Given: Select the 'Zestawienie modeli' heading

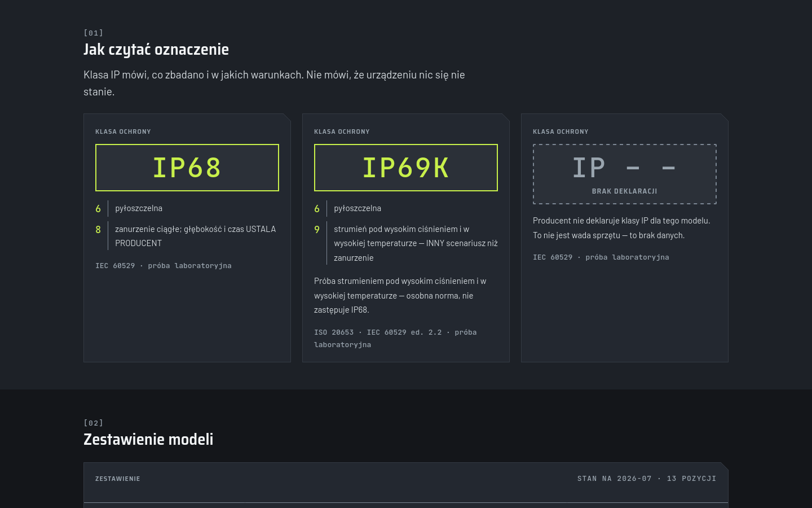Looking at the screenshot, I should [x=148, y=439].
